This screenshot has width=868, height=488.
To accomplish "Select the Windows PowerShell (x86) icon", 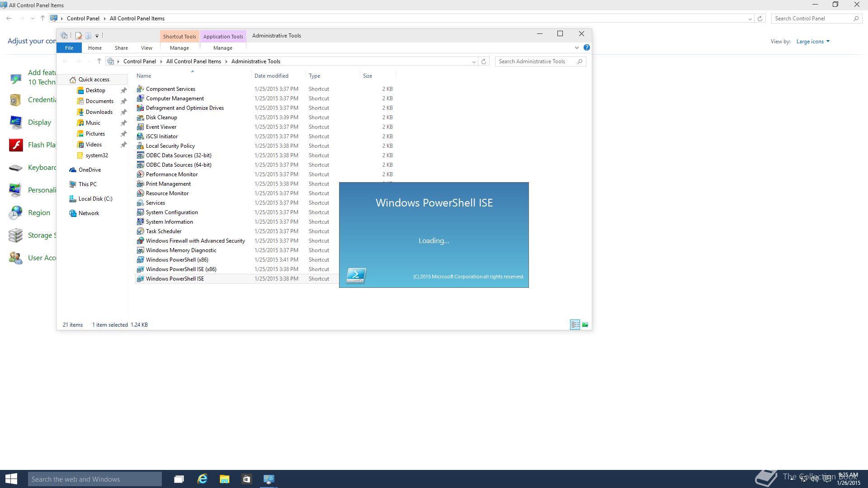I will click(140, 260).
